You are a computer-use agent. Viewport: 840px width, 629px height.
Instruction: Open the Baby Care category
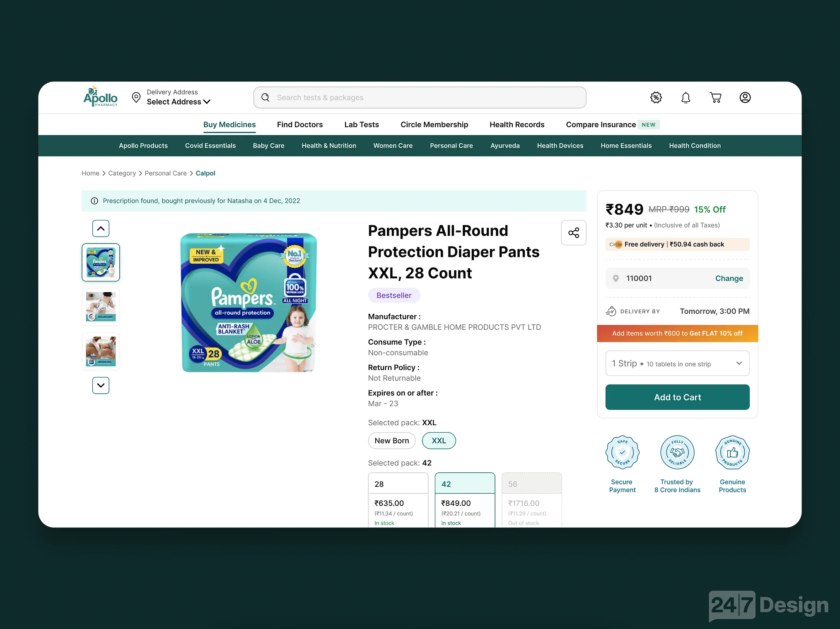click(269, 146)
